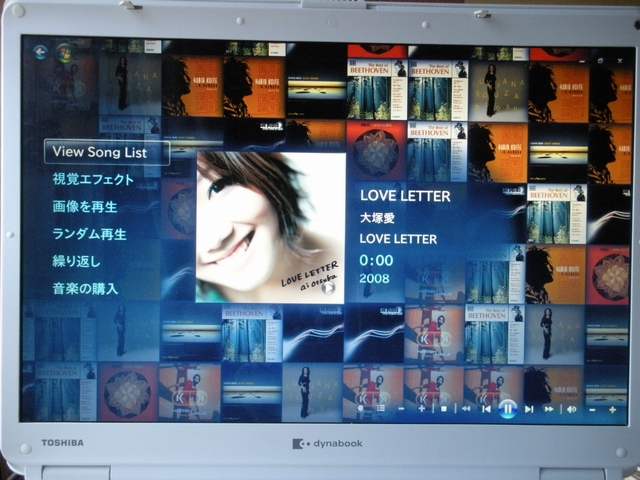640x480 pixels.
Task: Lower volume with the minus button
Action: [x=592, y=410]
